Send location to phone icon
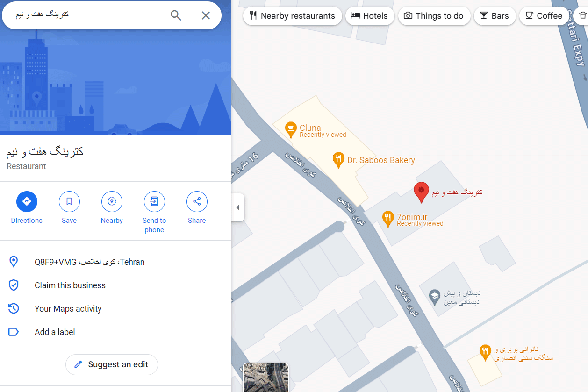 click(x=154, y=202)
